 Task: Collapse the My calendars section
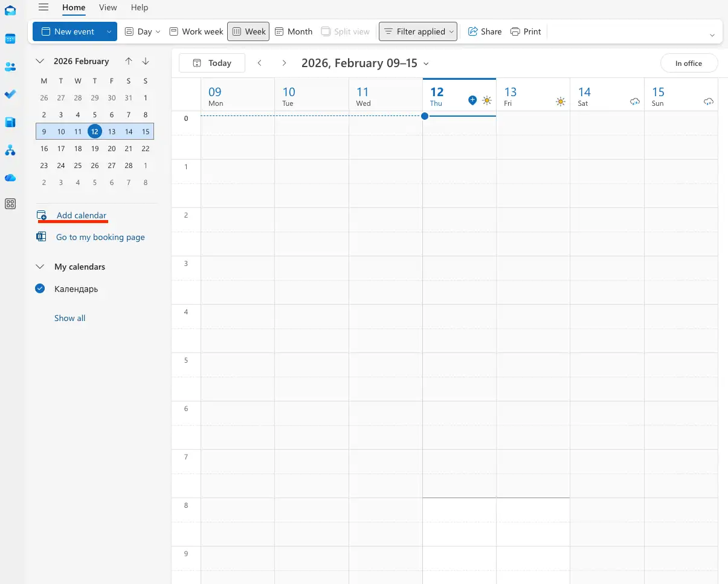(x=40, y=266)
